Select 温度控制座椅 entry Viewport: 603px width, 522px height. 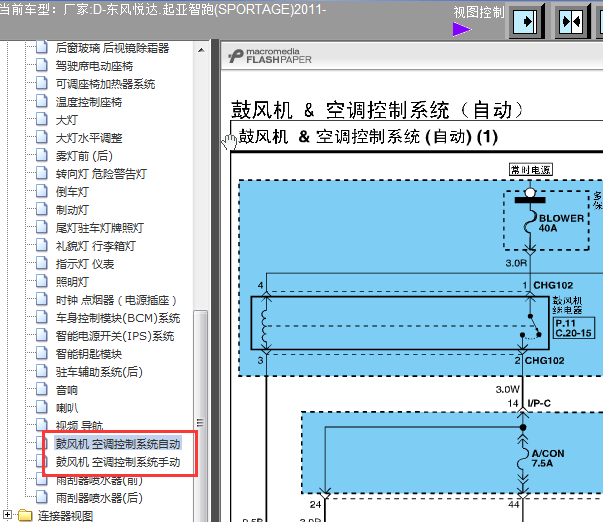tap(89, 102)
